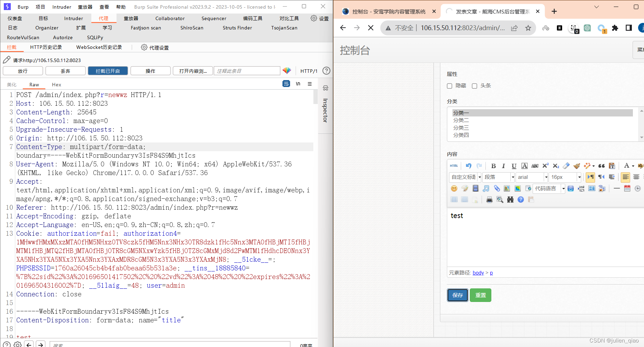Toggle left alignment in editor
This screenshot has height=347, width=644.
coord(626,177)
